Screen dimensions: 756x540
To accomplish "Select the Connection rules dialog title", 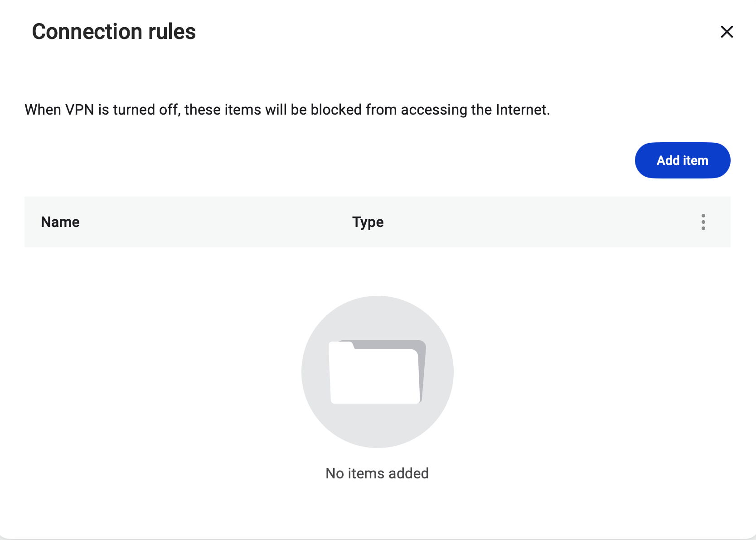I will tap(113, 31).
